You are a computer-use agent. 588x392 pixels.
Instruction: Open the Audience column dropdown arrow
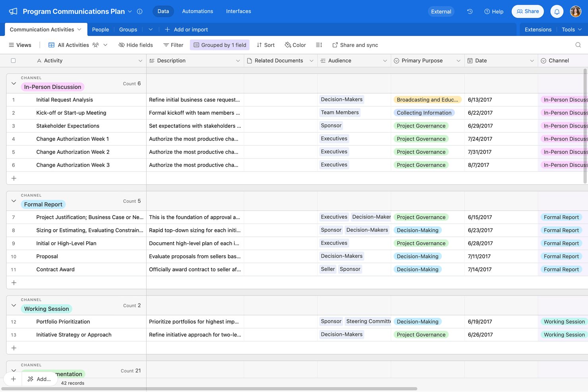coord(385,61)
